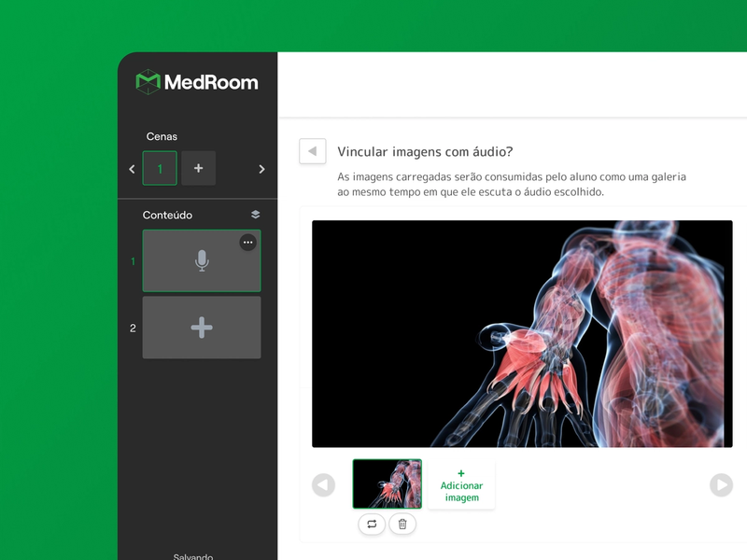Add a new scene with plus button
Screen dimensions: 747x560
pyautogui.click(x=198, y=169)
